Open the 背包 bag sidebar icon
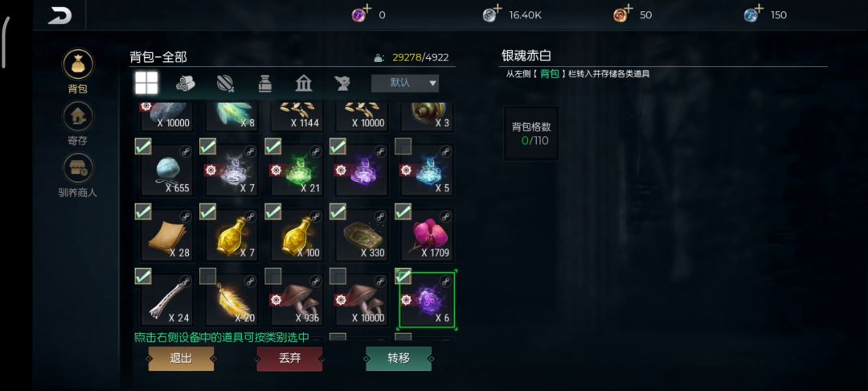This screenshot has width=868, height=391. pos(77,64)
